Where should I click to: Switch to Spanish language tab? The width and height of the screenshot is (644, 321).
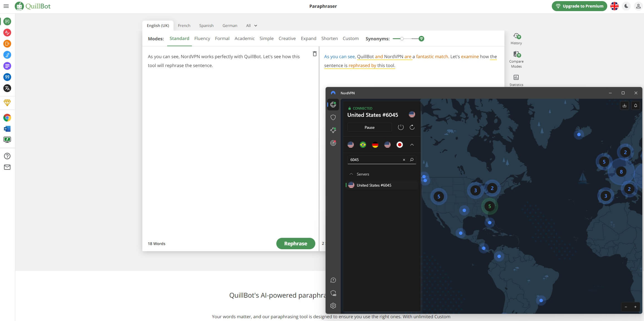click(x=206, y=26)
